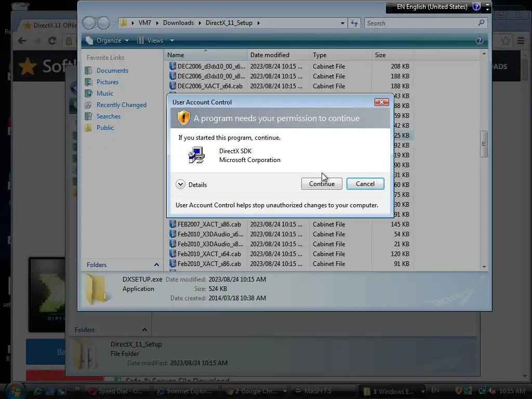Click in the Explorer Search field
532x399 pixels.
click(x=421, y=23)
